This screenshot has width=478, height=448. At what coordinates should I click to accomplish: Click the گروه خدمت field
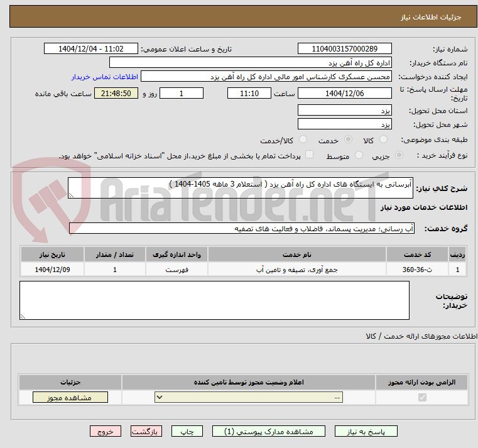click(241, 228)
